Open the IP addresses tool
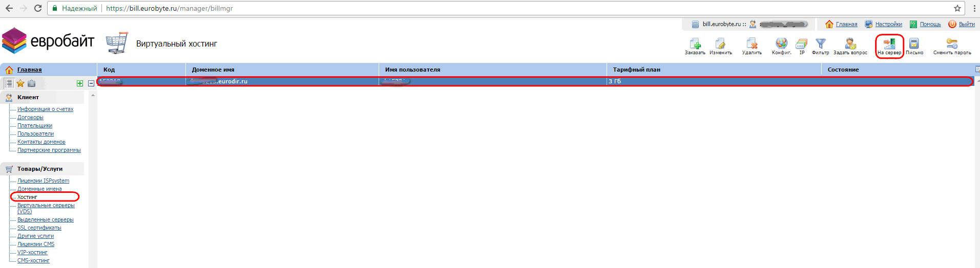980x268 pixels. [x=802, y=45]
